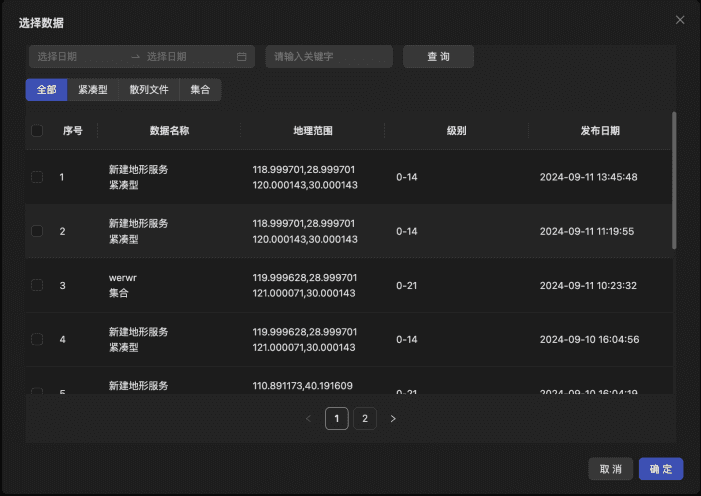Jump to page 2 in pagination
The width and height of the screenshot is (701, 496).
(x=365, y=419)
